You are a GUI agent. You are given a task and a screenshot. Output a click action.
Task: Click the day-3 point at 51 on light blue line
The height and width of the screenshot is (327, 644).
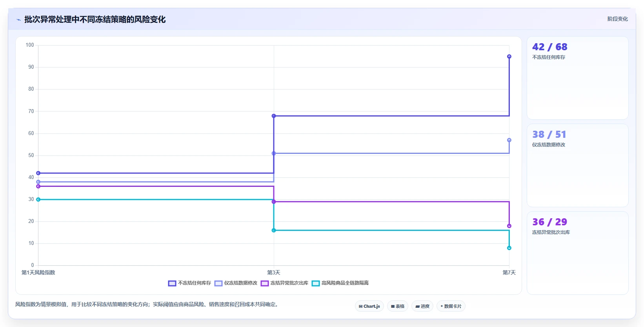click(274, 153)
